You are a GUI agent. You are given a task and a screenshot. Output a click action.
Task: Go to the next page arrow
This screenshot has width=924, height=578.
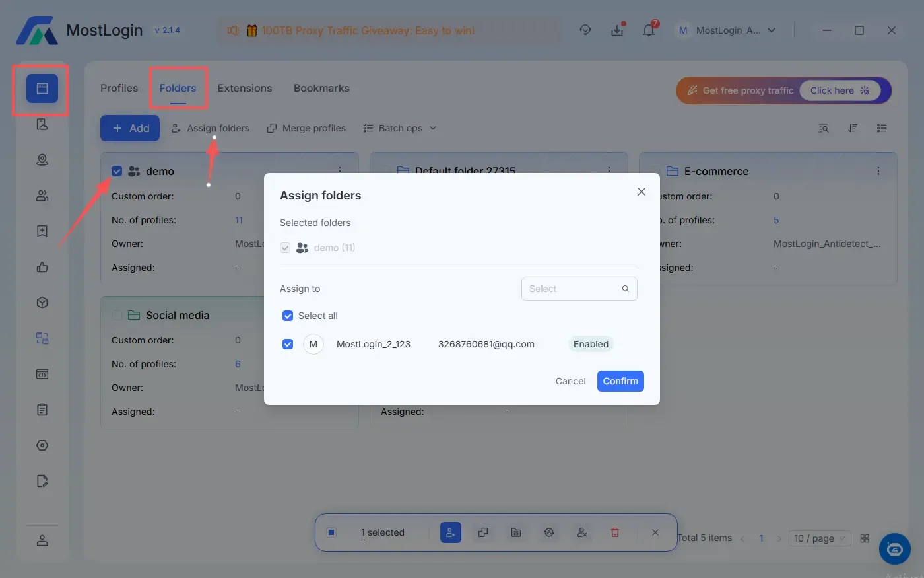coord(779,539)
